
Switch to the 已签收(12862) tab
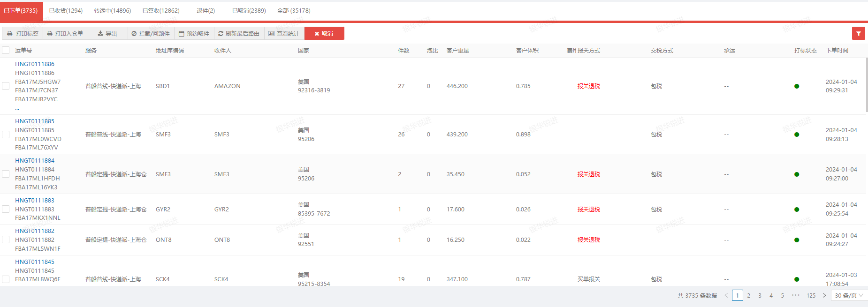[161, 10]
